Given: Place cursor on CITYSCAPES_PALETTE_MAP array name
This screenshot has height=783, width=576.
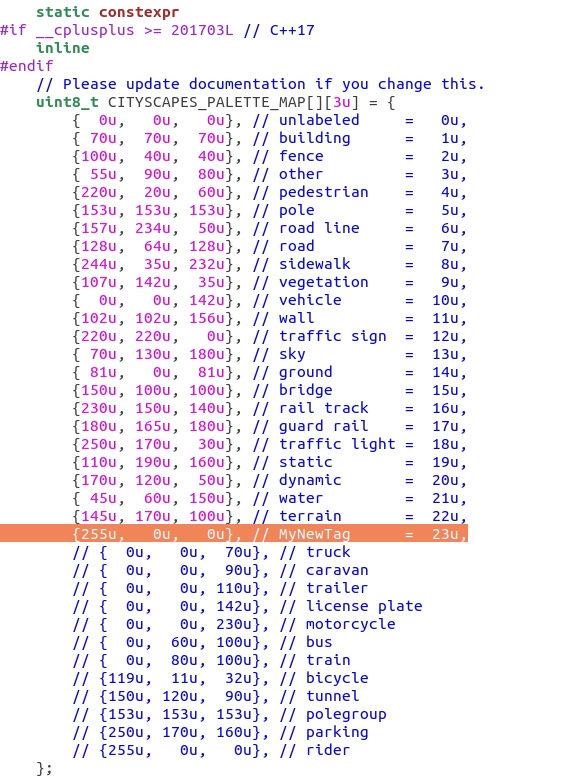Looking at the screenshot, I should 206,102.
